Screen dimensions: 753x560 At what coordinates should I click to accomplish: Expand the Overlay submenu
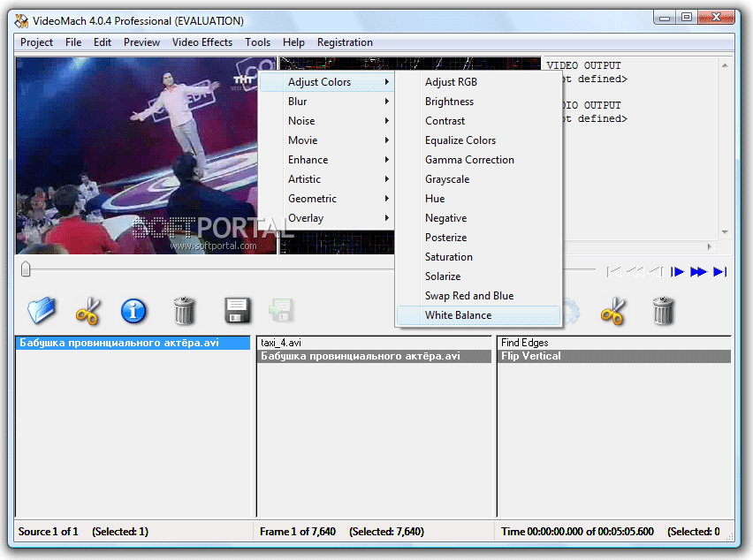(326, 218)
